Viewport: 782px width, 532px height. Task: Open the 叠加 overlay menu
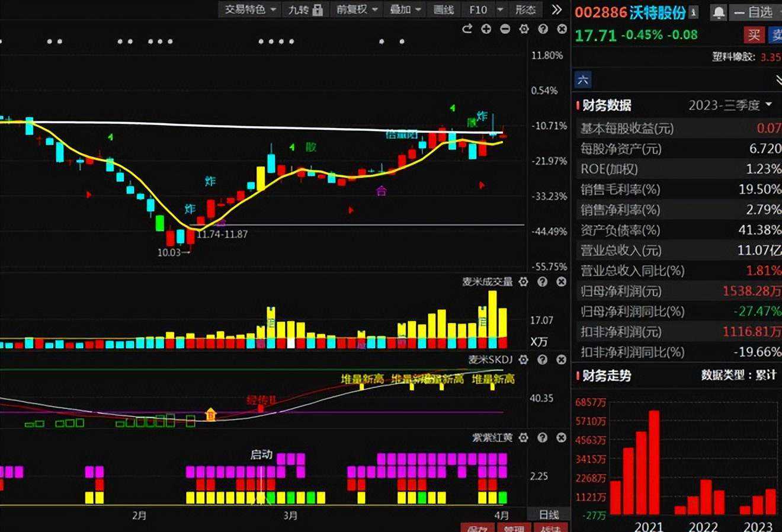[405, 9]
